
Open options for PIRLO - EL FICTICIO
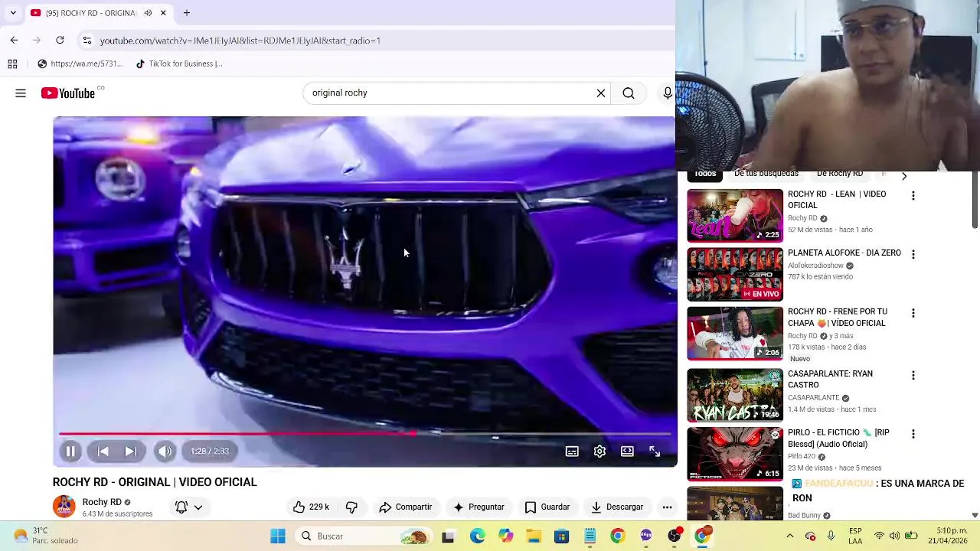pyautogui.click(x=913, y=434)
